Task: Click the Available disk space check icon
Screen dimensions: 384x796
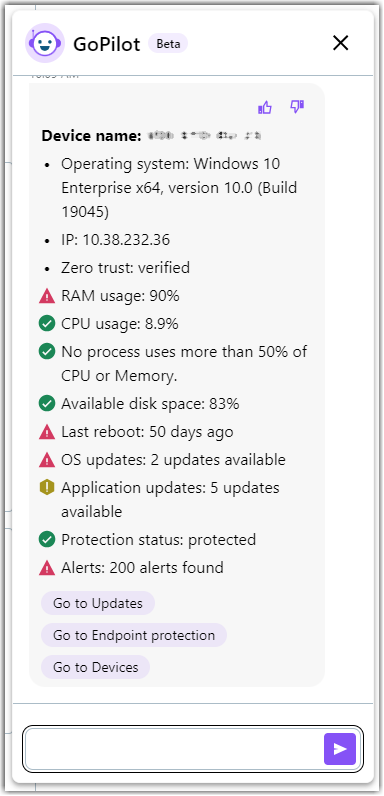Action: pyautogui.click(x=47, y=404)
